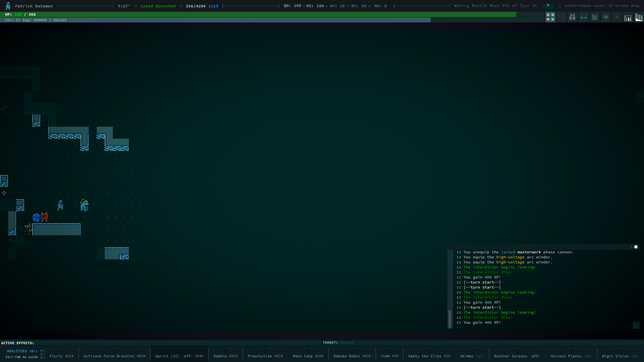Toggle the Sprint ability off/on

point(179,356)
